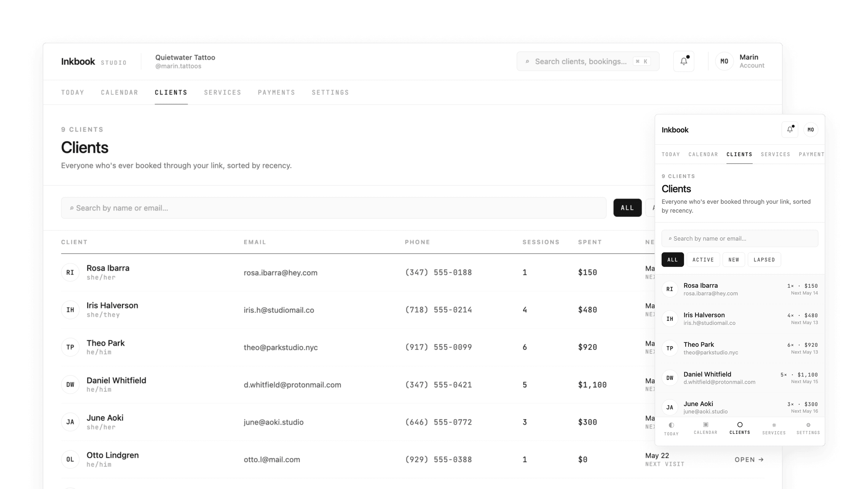The width and height of the screenshot is (868, 489).
Task: Click d.whitfield@protonmail.com in desktop table
Action: [293, 385]
